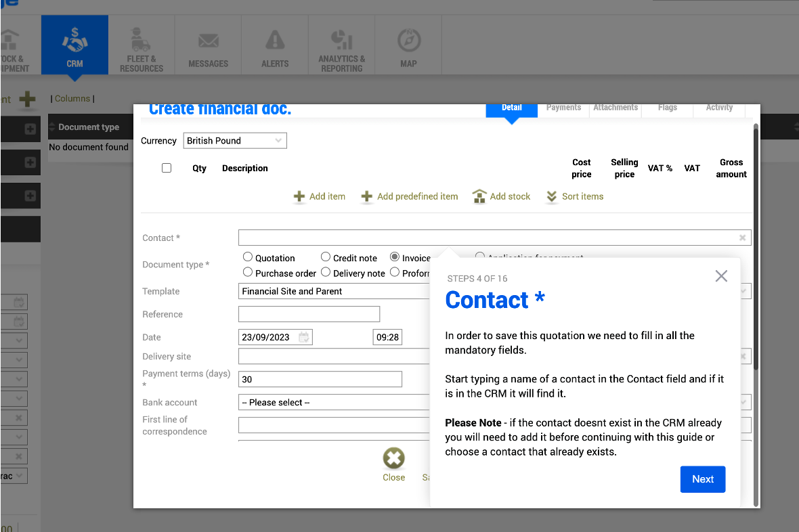Click Next in the guide tooltip
Screen dimensions: 799x532
click(x=703, y=479)
